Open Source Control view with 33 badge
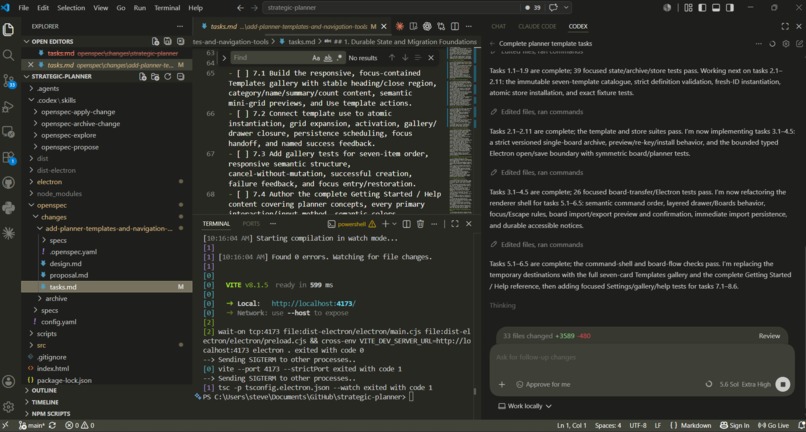 tap(9, 81)
